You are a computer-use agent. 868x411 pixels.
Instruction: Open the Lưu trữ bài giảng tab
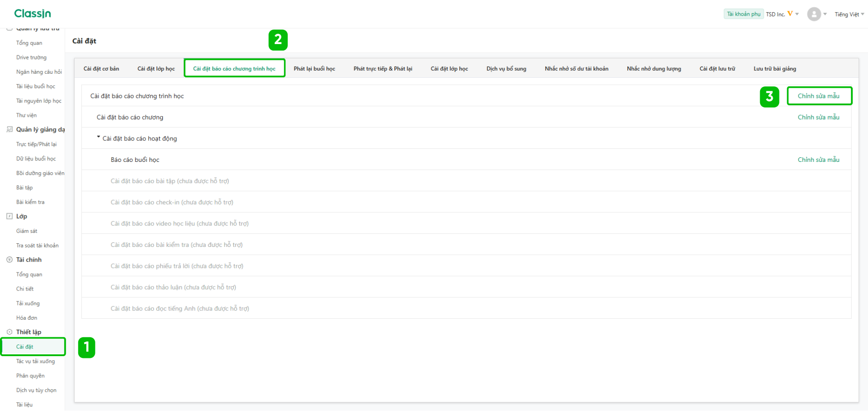775,69
